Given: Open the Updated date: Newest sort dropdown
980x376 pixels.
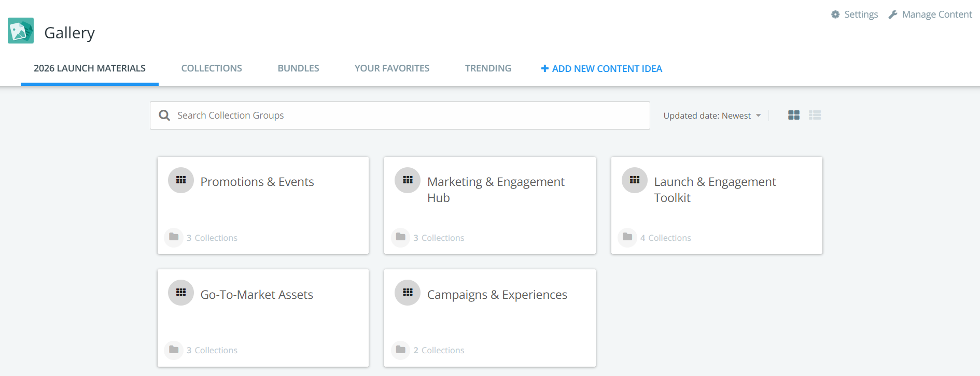Looking at the screenshot, I should [711, 115].
